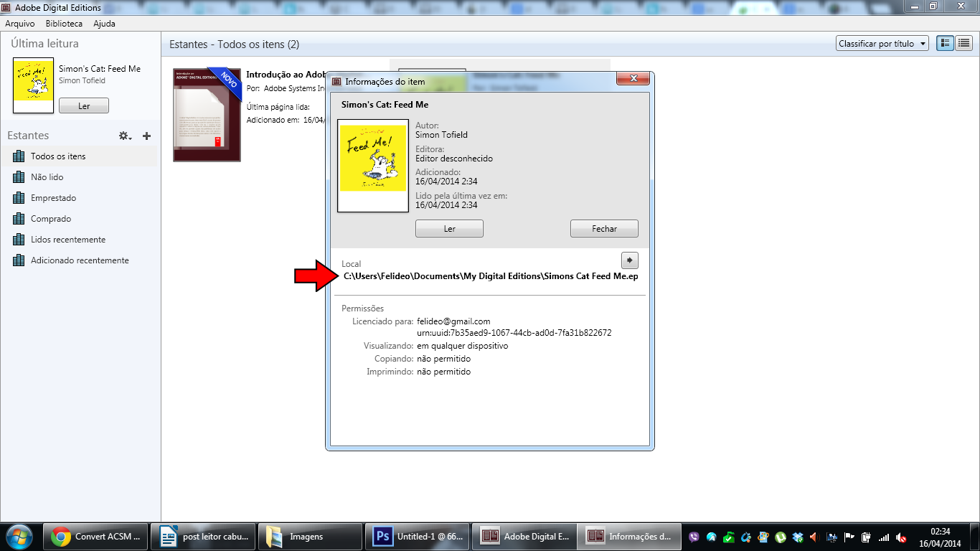Open the Biblioteca menu
Image resolution: width=980 pixels, height=551 pixels.
64,24
